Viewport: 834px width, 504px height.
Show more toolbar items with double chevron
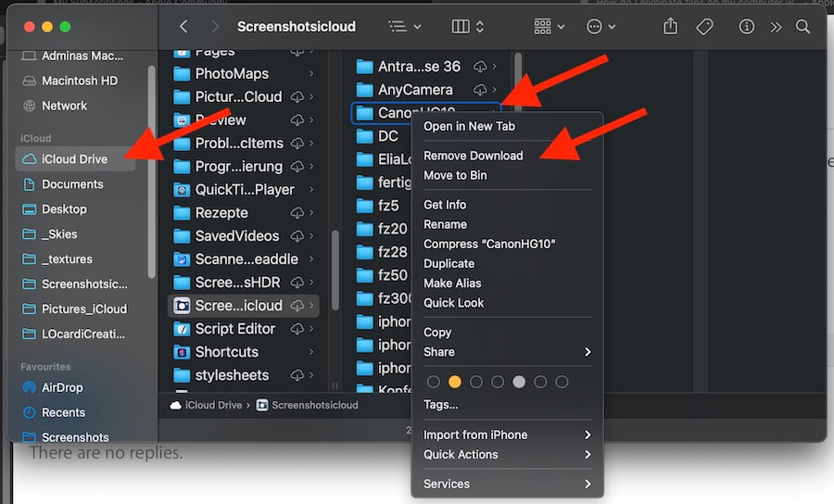(776, 27)
